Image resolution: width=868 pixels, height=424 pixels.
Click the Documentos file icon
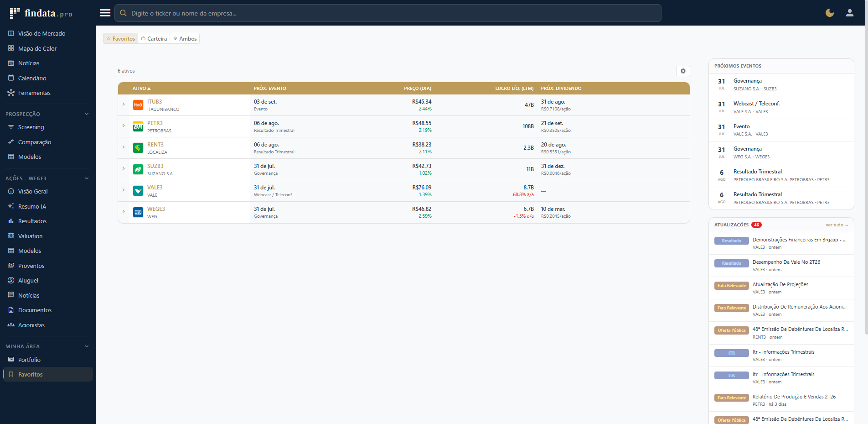point(11,310)
